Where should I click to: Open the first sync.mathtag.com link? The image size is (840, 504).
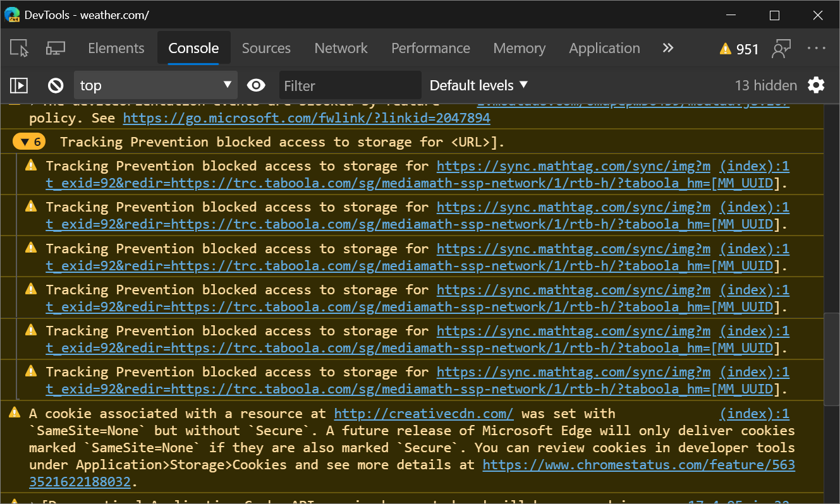573,166
